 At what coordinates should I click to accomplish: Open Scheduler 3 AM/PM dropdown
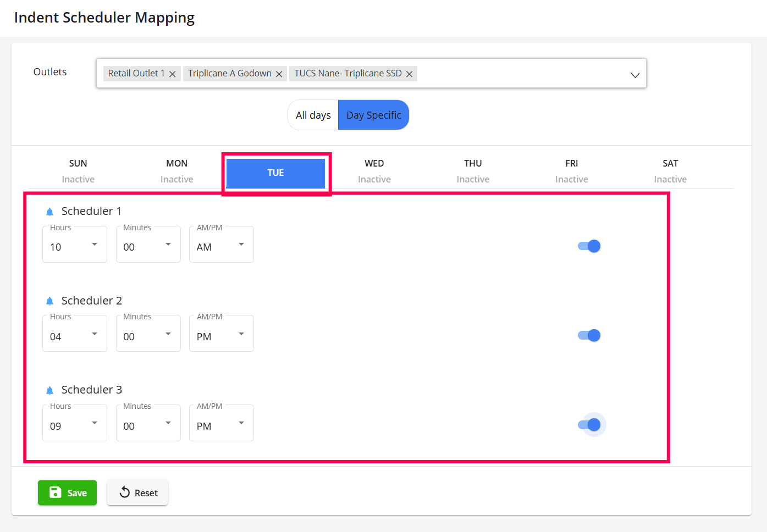pyautogui.click(x=222, y=423)
